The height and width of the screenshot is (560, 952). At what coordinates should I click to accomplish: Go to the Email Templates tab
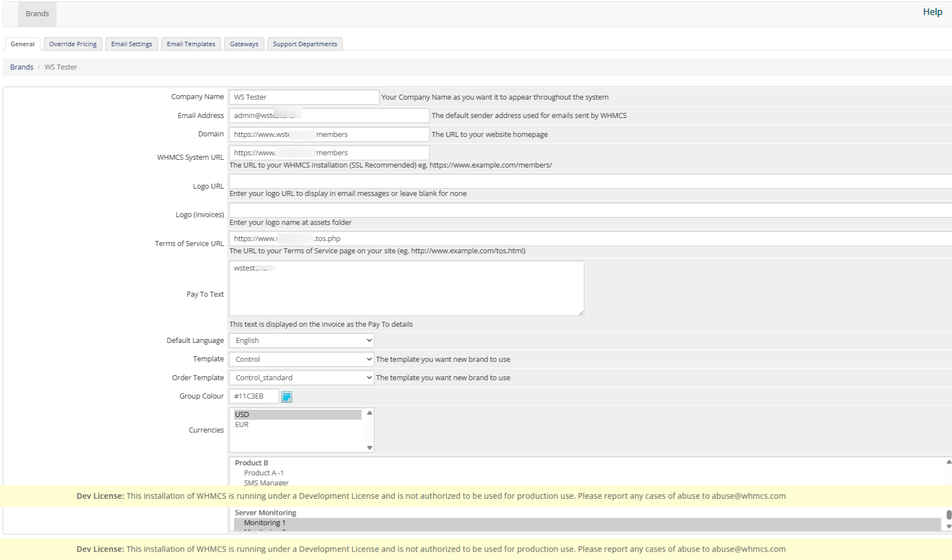191,44
